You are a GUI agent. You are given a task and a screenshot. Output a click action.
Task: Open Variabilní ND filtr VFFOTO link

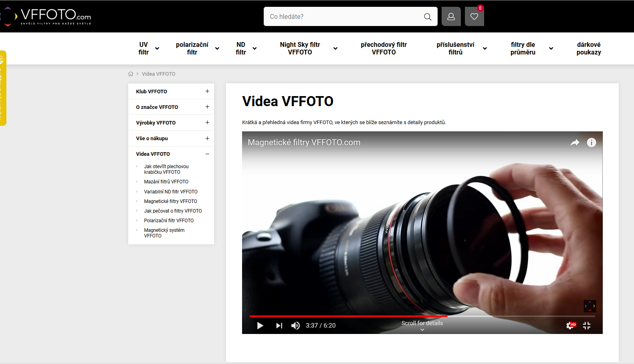[171, 192]
